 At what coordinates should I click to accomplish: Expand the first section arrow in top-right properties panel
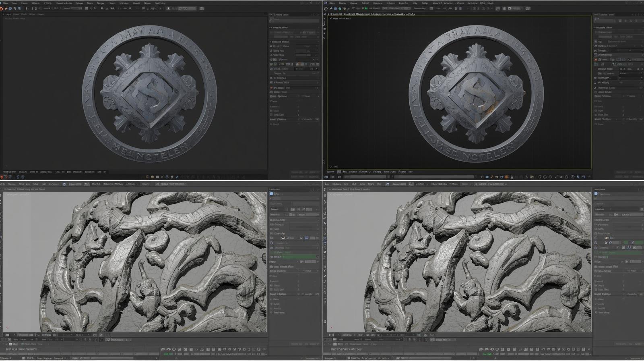[594, 28]
